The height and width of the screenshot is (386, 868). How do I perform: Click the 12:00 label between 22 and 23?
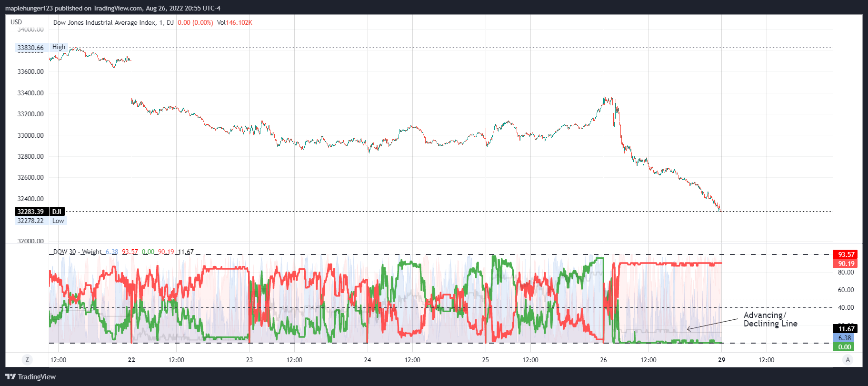coord(176,360)
